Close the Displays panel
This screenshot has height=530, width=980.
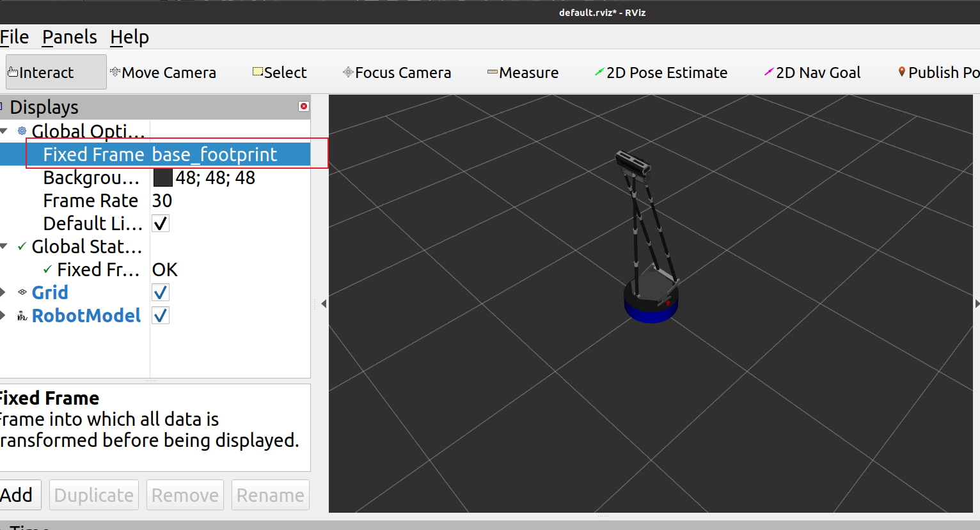tap(304, 107)
